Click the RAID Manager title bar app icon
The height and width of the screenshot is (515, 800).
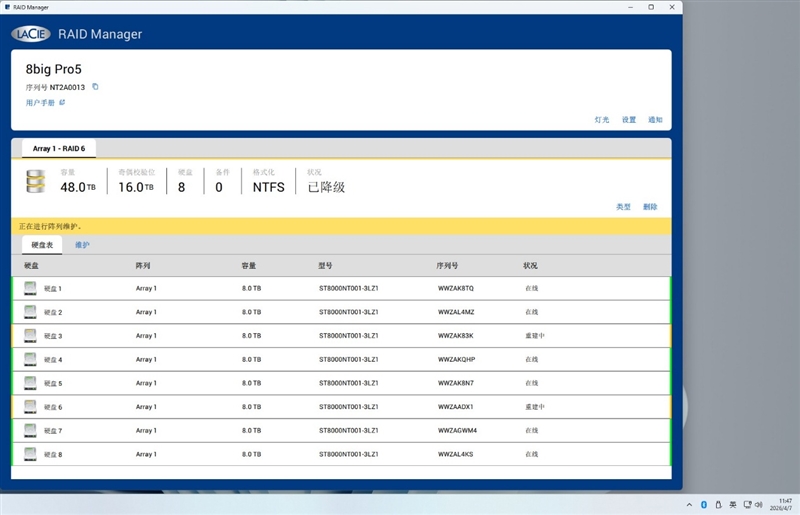click(7, 7)
